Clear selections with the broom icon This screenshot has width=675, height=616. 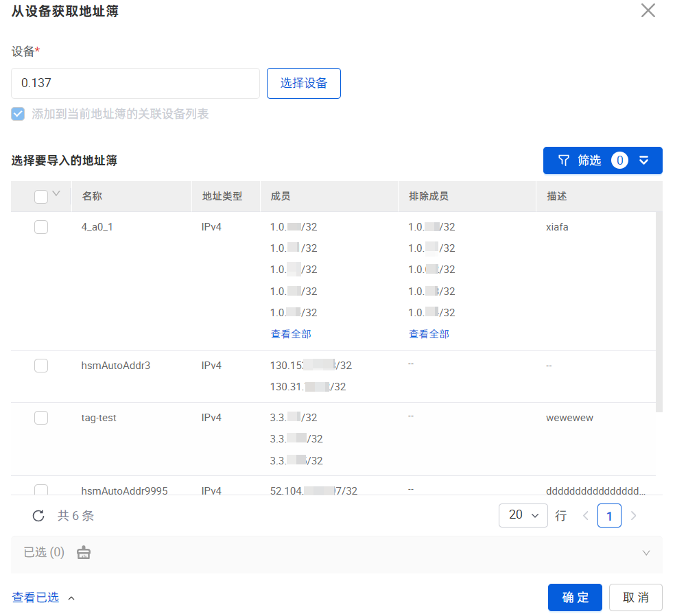(84, 552)
